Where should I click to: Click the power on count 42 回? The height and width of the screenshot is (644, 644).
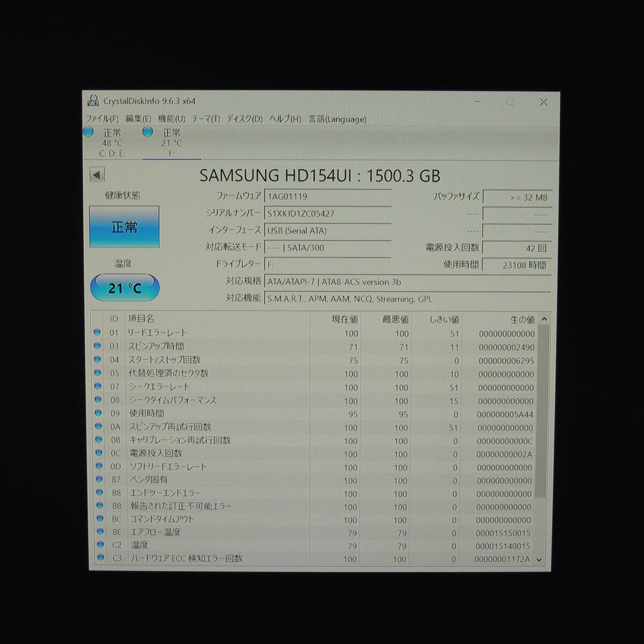(517, 248)
